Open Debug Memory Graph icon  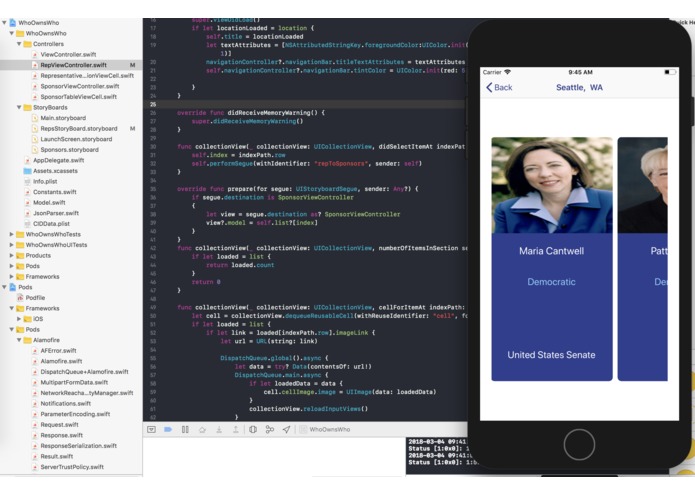269,429
